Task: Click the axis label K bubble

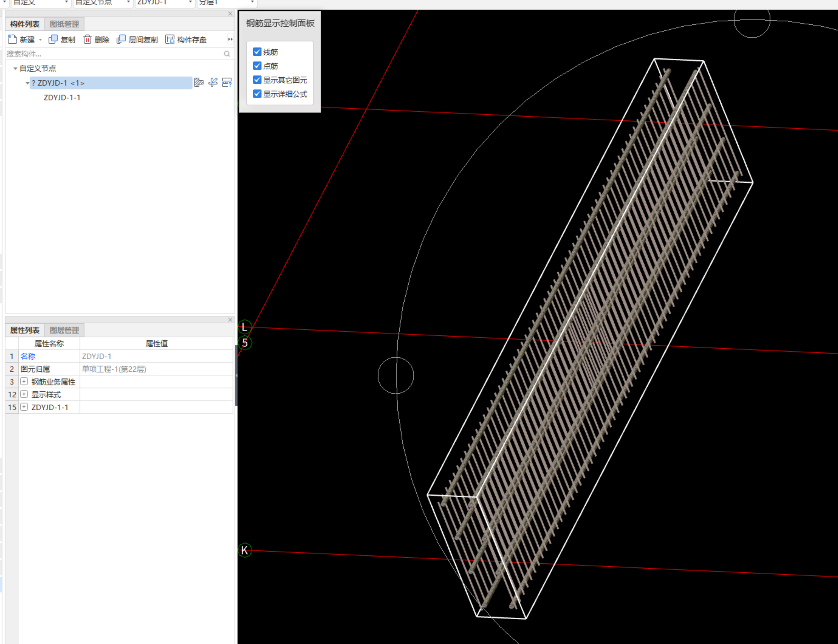Action: pyautogui.click(x=245, y=550)
